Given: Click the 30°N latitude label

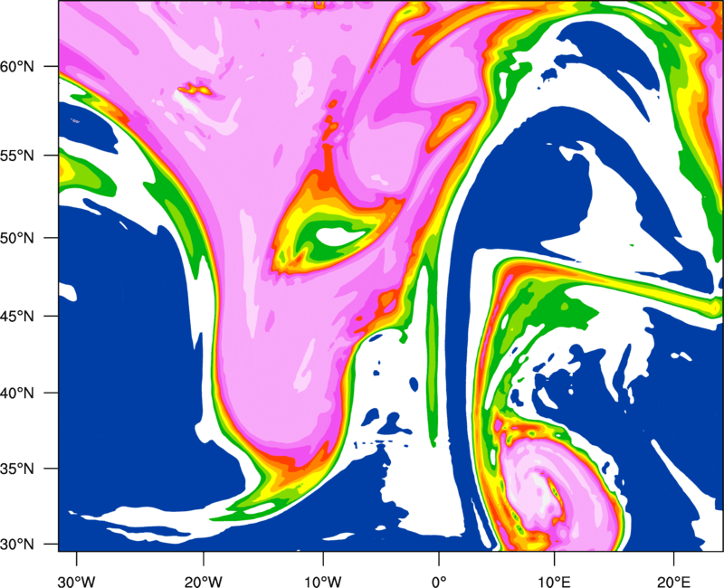Looking at the screenshot, I should (x=17, y=545).
